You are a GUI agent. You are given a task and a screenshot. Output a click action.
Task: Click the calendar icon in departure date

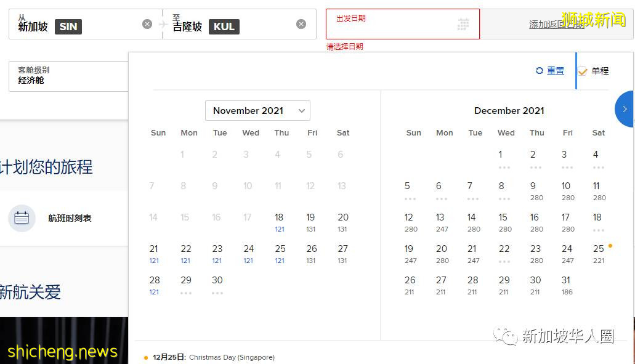point(463,24)
